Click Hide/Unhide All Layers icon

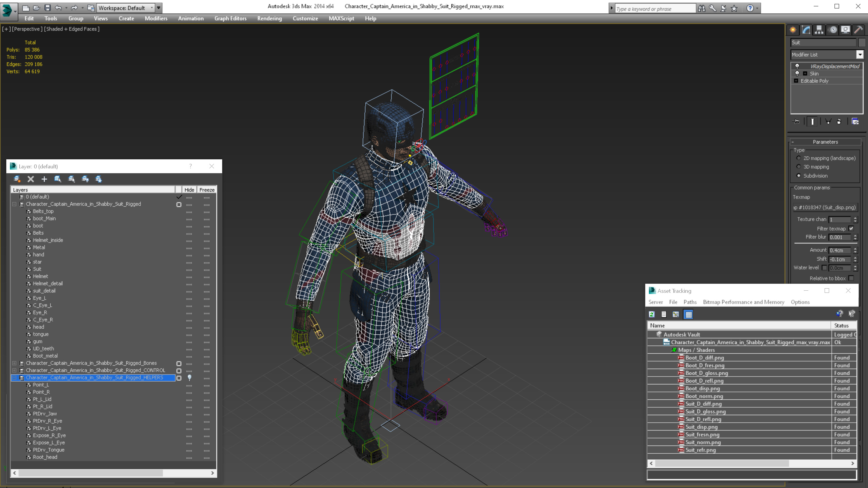point(85,179)
